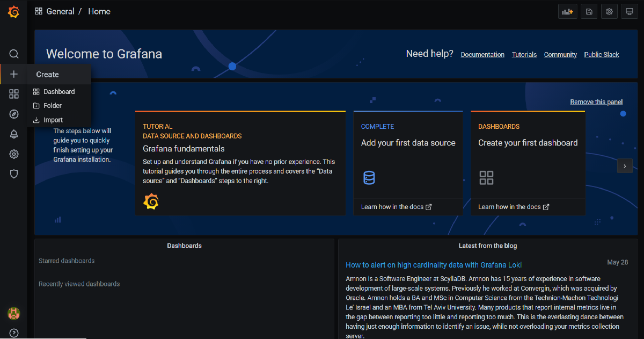Open the Grafana fundamentals tutorial card

click(240, 163)
